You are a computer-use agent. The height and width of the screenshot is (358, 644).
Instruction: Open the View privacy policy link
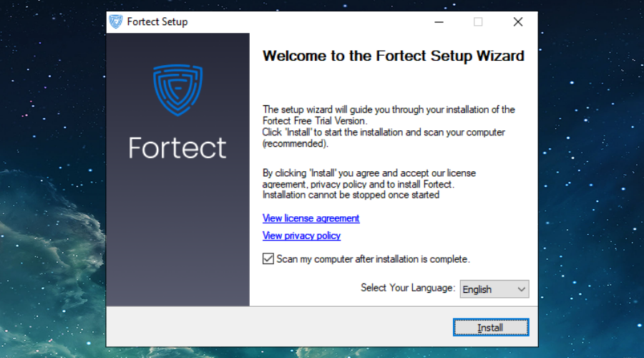301,236
